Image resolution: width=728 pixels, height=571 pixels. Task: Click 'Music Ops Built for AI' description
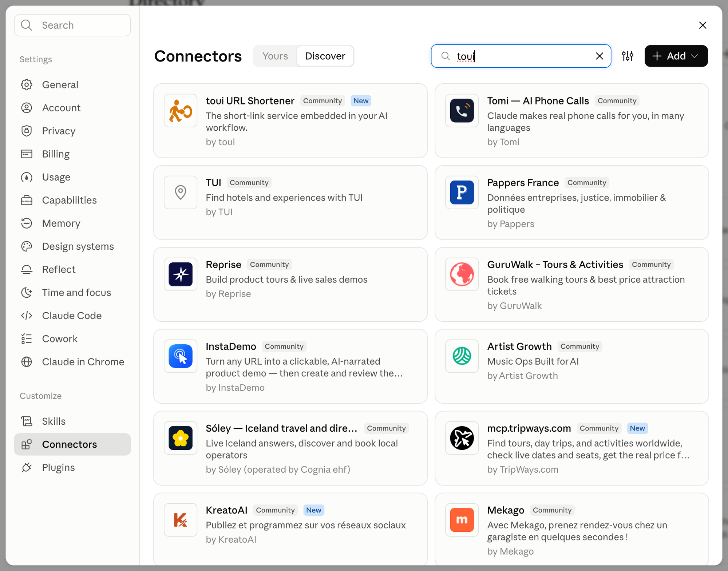(x=533, y=361)
